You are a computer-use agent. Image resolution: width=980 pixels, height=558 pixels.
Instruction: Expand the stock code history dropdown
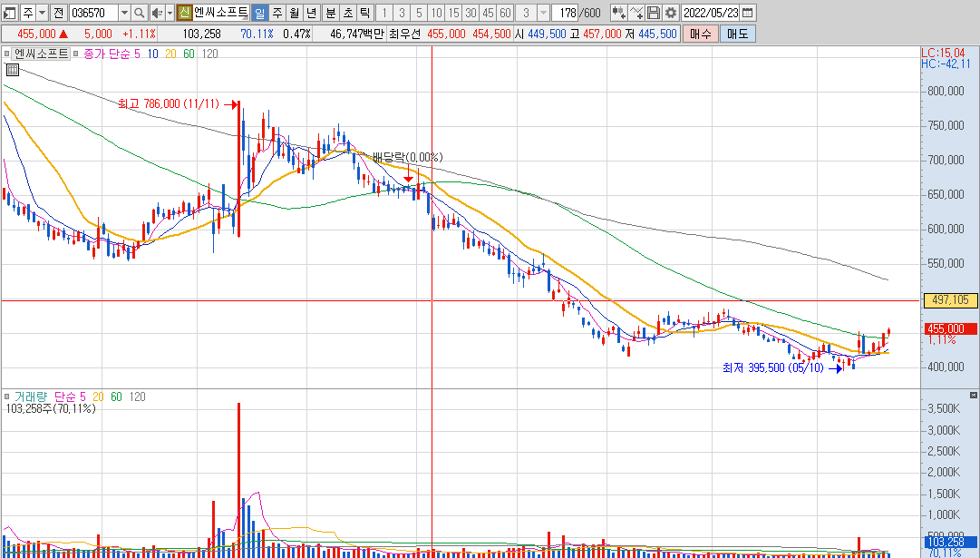point(124,13)
